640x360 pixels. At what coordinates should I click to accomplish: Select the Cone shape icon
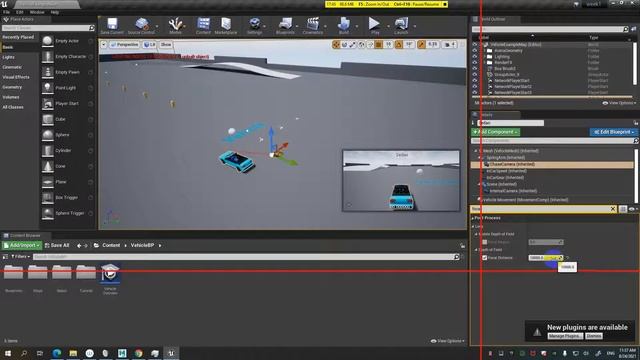click(x=48, y=166)
